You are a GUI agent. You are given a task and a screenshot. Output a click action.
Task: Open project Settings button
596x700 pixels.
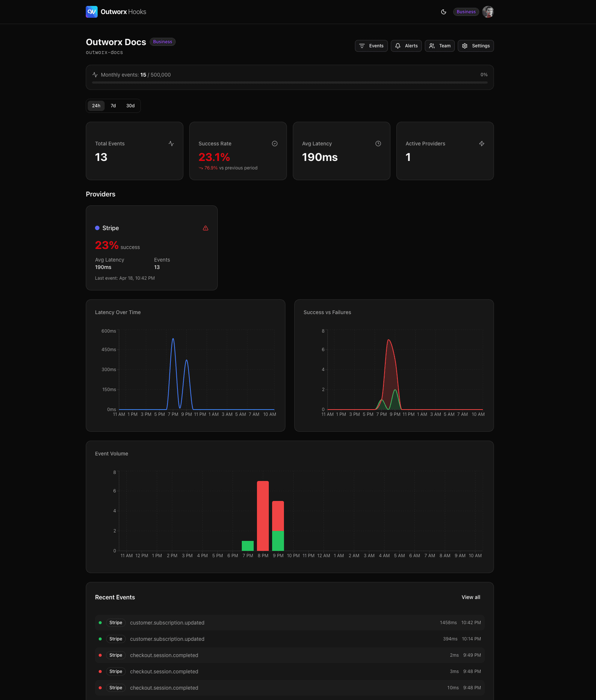[x=475, y=46]
